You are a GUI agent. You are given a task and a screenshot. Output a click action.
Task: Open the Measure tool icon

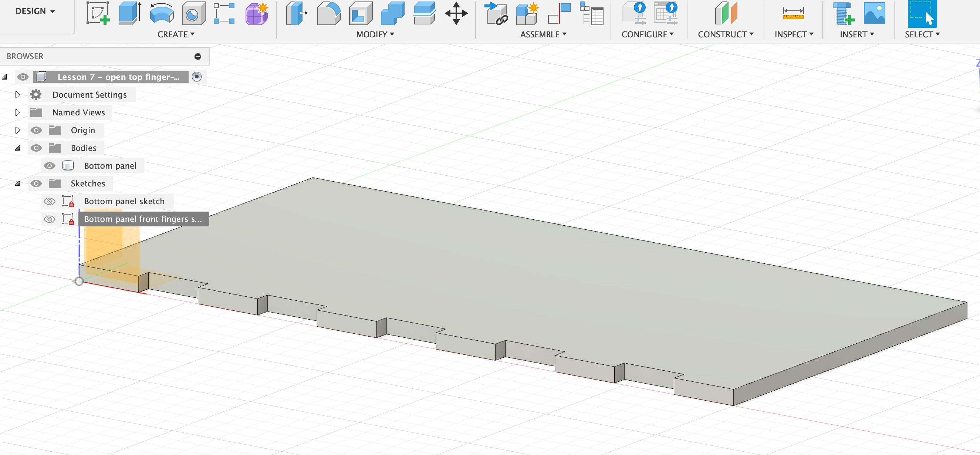click(x=793, y=14)
